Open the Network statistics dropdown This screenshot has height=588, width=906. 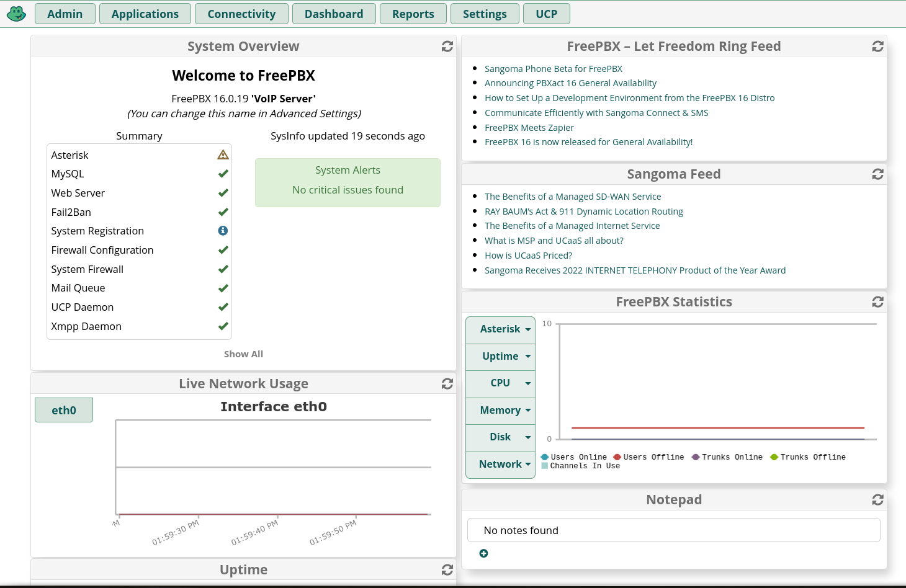500,465
